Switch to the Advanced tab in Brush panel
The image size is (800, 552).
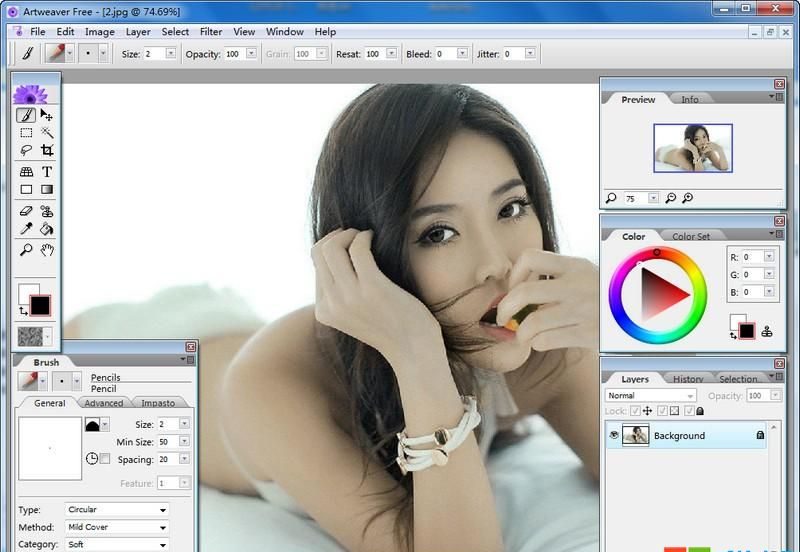[104, 403]
